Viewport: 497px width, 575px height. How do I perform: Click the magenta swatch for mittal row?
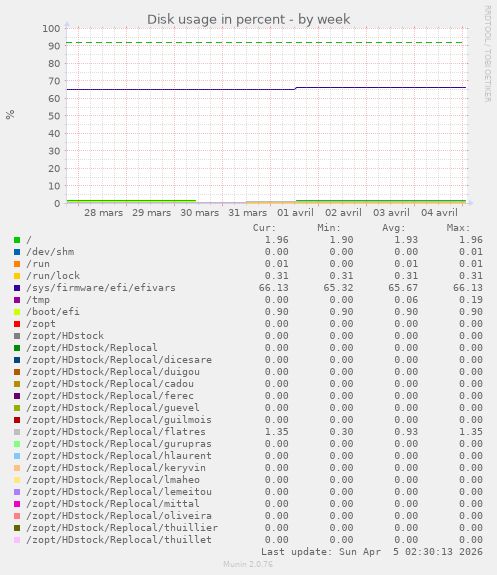point(17,504)
